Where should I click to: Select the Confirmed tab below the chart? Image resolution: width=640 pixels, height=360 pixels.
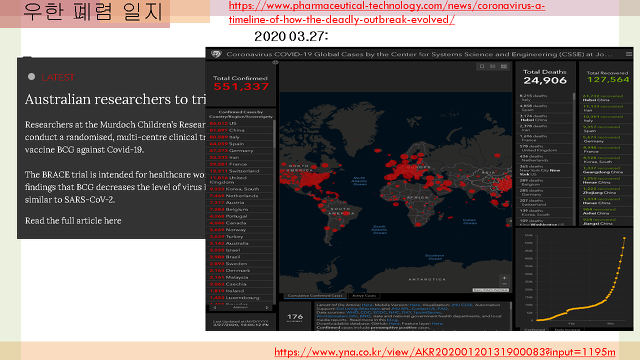point(534,329)
